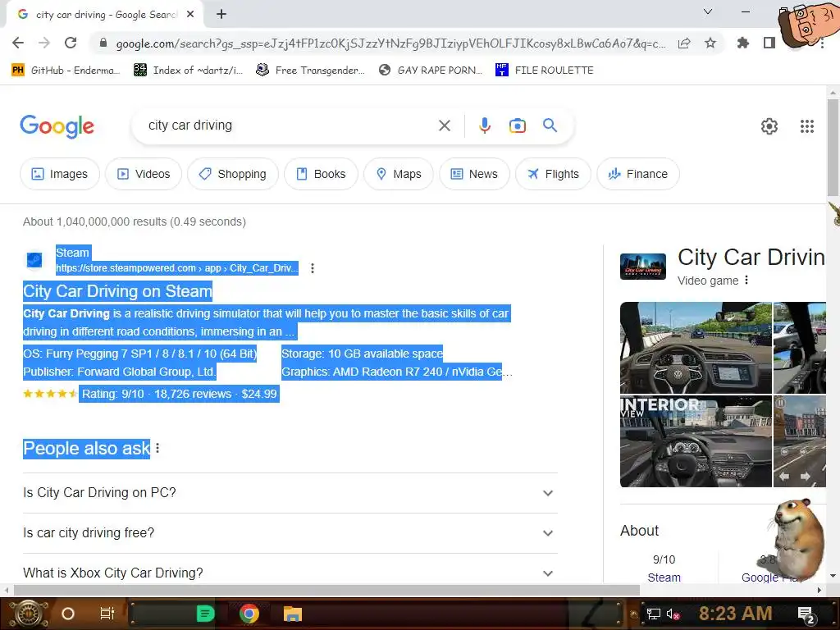Launch Chrome from the taskbar
Viewport: 840px width, 630px height.
tap(249, 614)
